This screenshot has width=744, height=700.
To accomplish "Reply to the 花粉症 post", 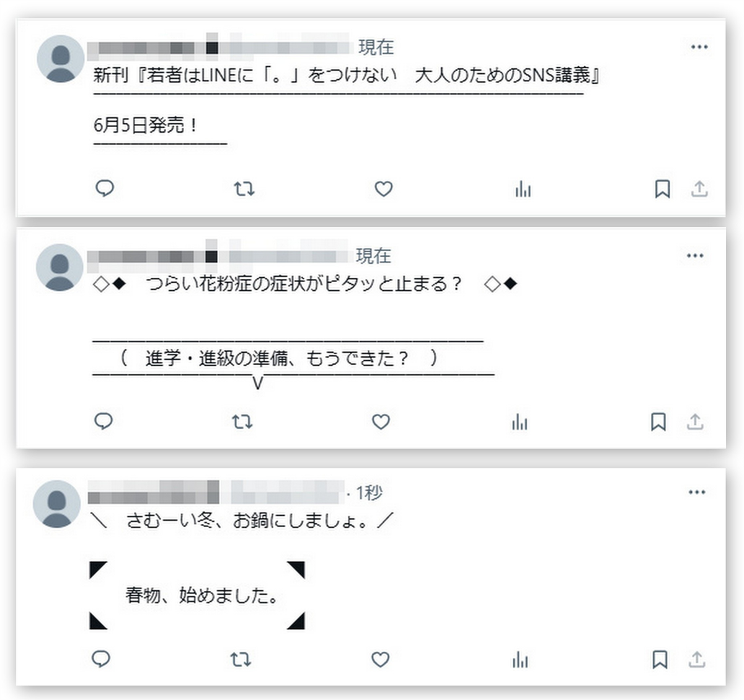I will [x=104, y=422].
